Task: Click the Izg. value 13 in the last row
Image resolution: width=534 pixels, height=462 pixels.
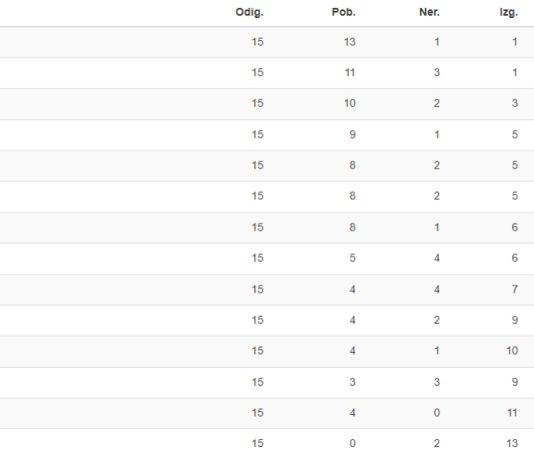Action: coord(512,443)
